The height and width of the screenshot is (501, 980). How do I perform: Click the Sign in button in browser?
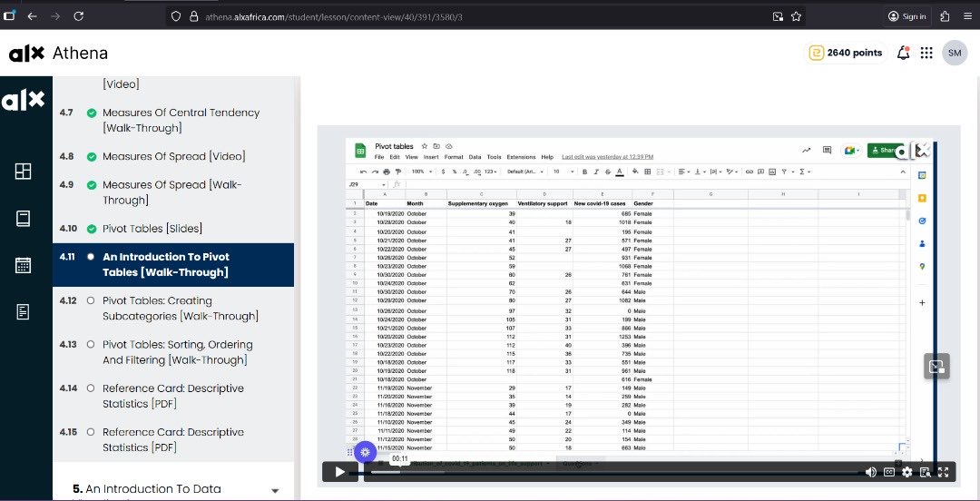pyautogui.click(x=907, y=17)
